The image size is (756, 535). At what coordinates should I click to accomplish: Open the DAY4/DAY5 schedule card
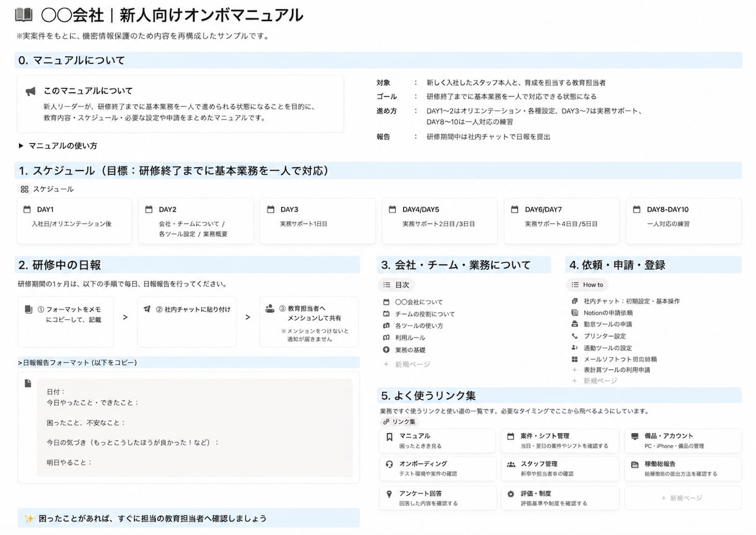click(x=439, y=221)
